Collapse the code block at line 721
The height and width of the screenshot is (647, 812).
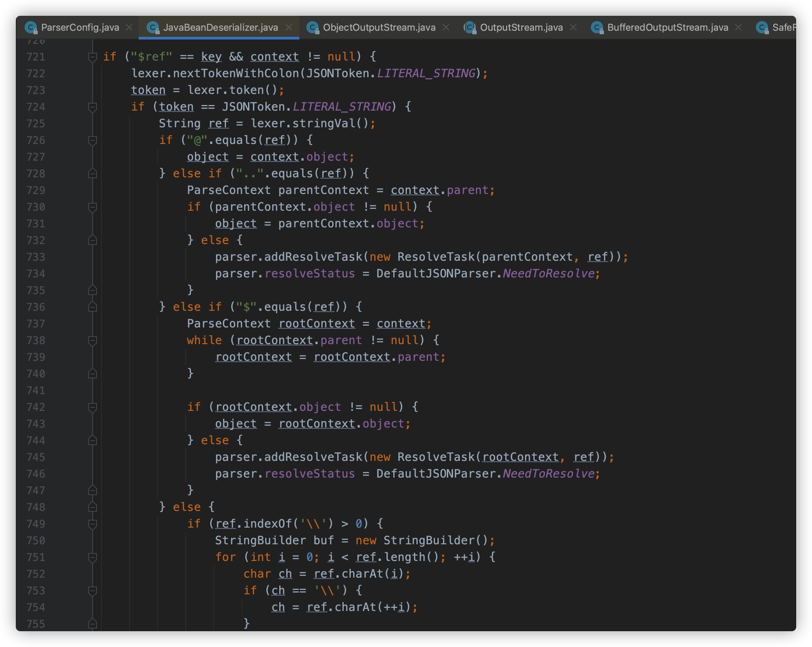coord(93,57)
